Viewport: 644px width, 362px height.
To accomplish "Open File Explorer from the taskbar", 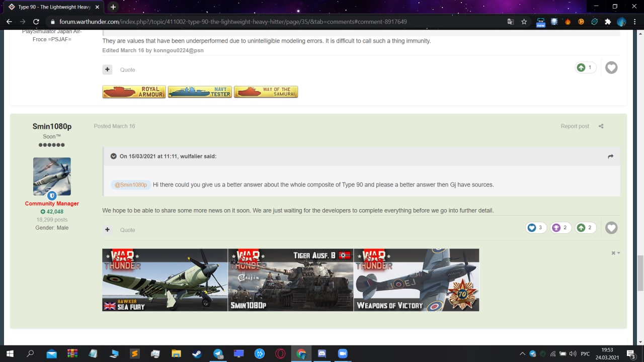I will click(x=176, y=353).
